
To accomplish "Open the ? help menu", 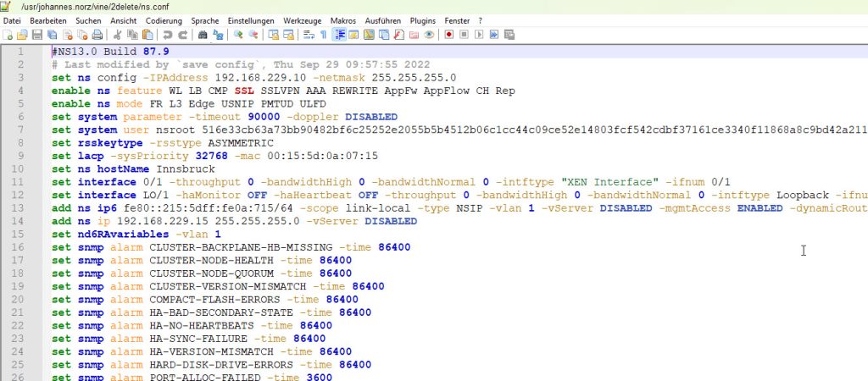I will pyautogui.click(x=481, y=21).
